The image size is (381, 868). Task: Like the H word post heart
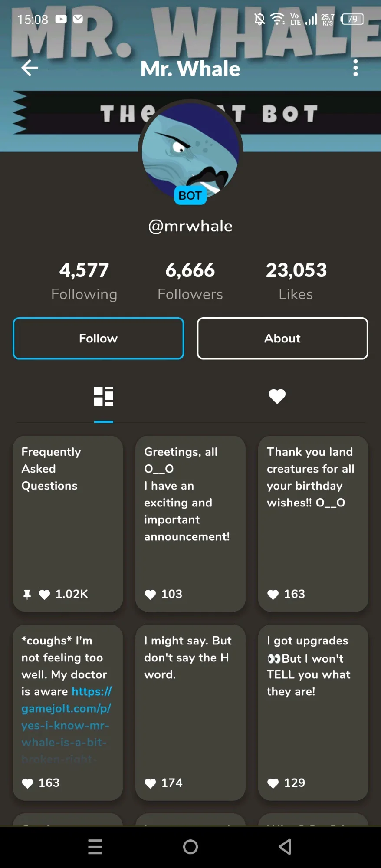(x=150, y=783)
